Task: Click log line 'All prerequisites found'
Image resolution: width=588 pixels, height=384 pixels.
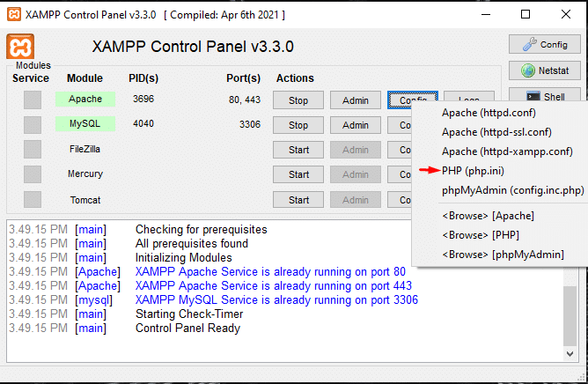Action: (x=192, y=244)
